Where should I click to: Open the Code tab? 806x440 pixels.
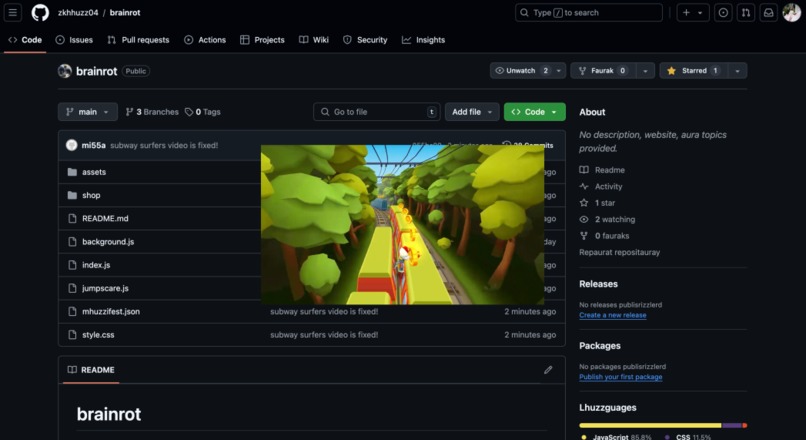(x=25, y=40)
